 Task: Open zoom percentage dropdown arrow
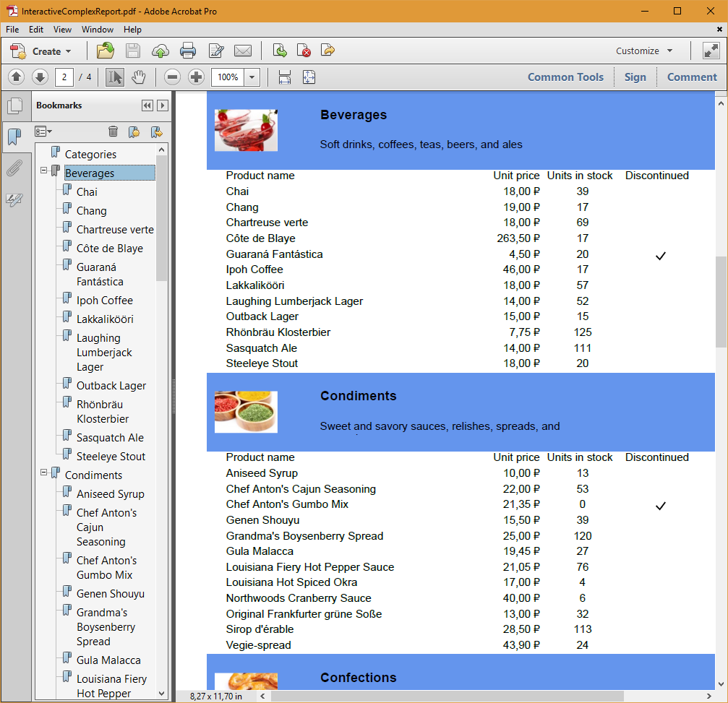tap(252, 77)
